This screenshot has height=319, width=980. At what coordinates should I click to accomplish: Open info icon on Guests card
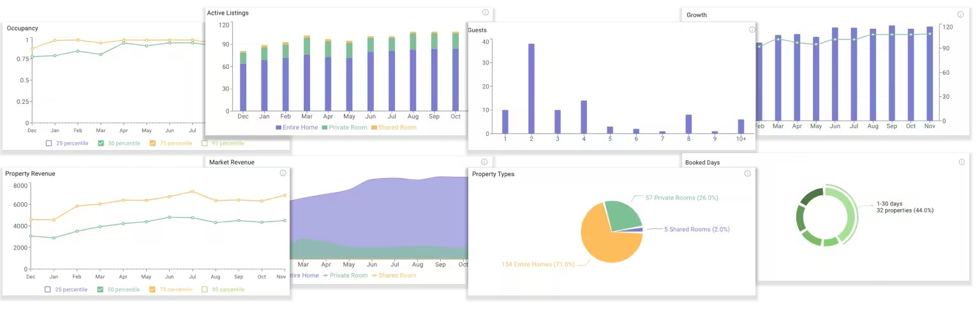click(752, 29)
